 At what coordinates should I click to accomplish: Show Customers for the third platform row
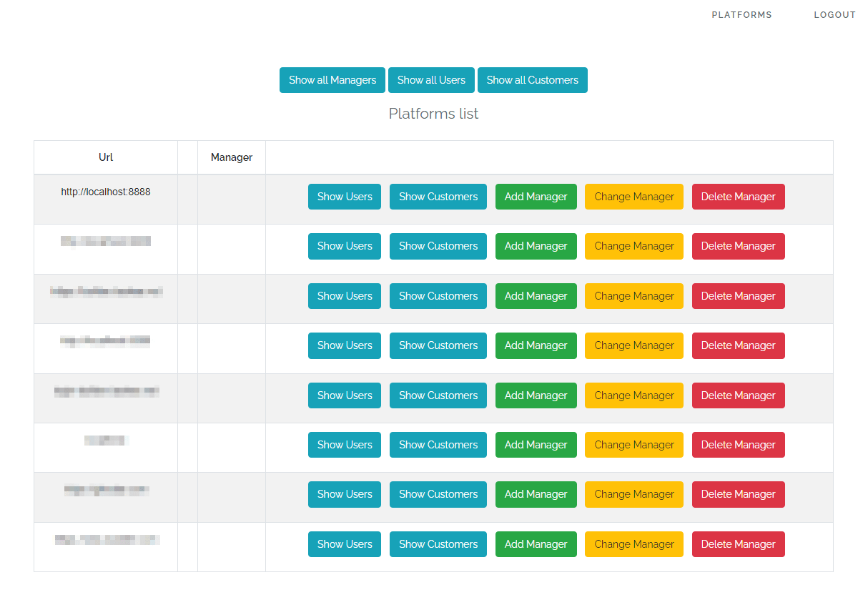pos(438,295)
